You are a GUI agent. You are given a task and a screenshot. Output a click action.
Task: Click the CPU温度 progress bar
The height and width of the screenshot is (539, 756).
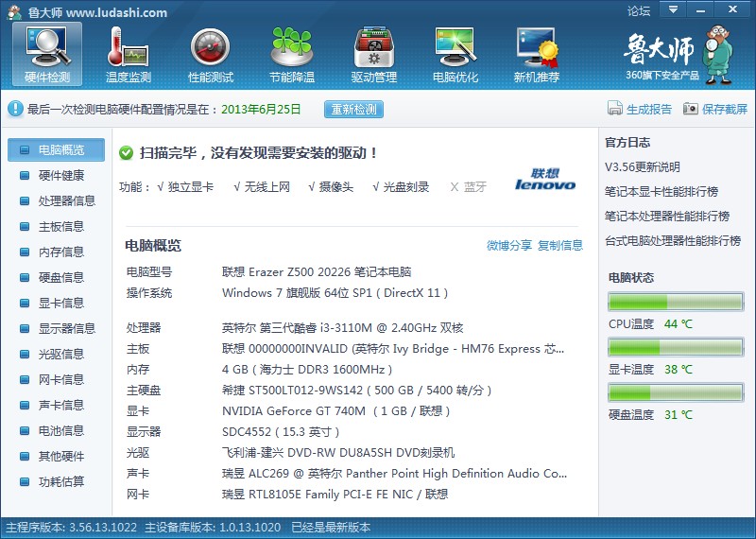pyautogui.click(x=676, y=302)
